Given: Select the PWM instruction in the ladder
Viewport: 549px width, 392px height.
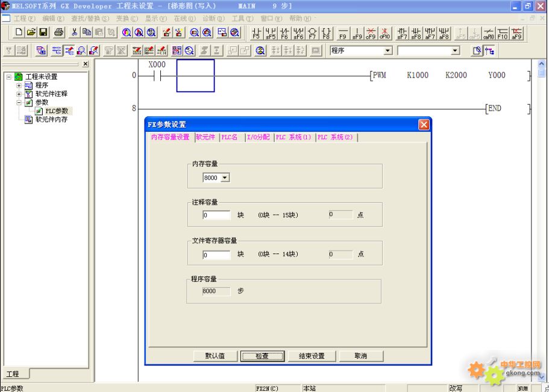Looking at the screenshot, I should coord(380,75).
